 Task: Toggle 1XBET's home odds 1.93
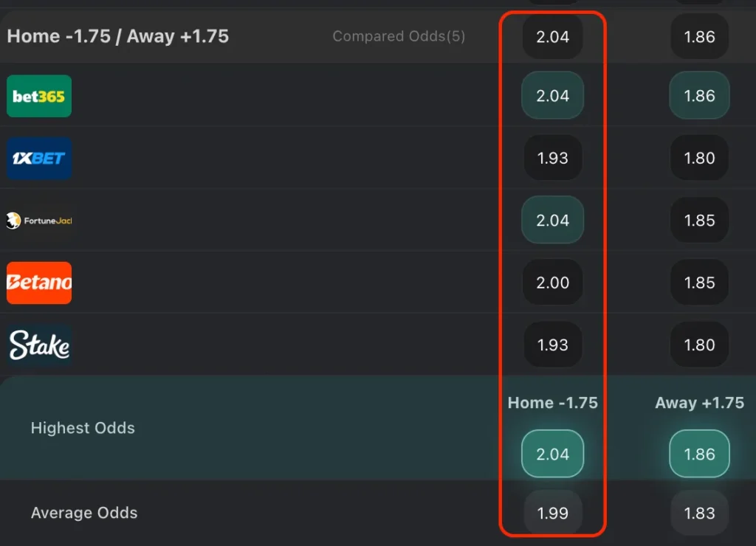pos(552,158)
